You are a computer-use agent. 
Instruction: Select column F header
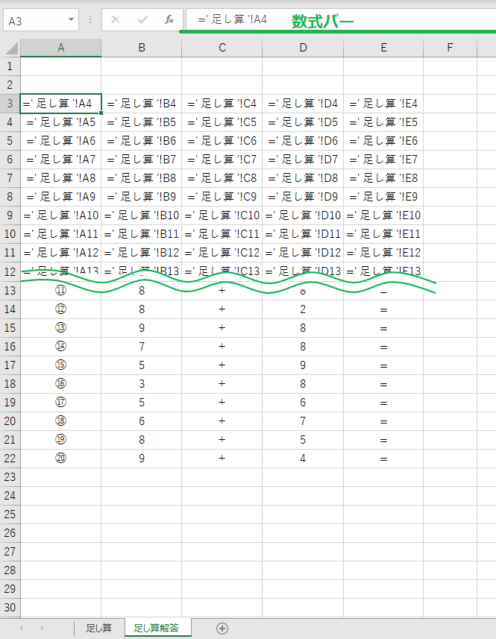pos(450,48)
